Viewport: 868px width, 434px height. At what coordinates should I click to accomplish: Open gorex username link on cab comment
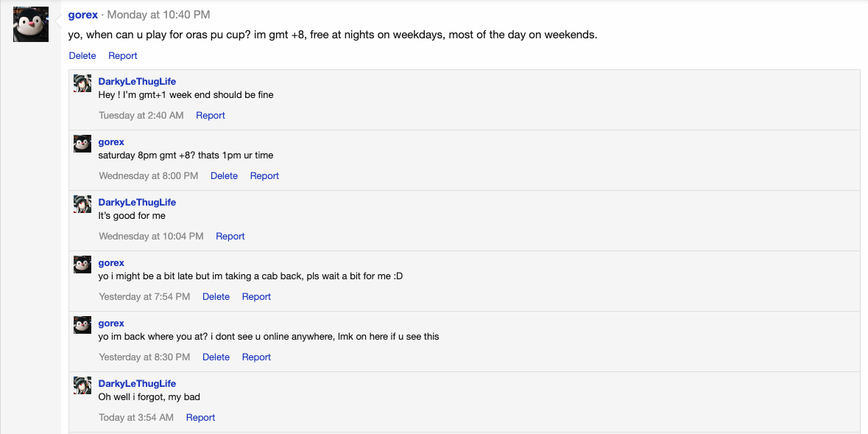coord(111,263)
